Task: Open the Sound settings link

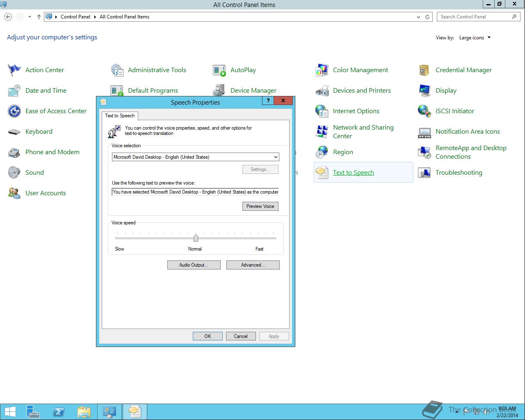Action: (x=34, y=173)
